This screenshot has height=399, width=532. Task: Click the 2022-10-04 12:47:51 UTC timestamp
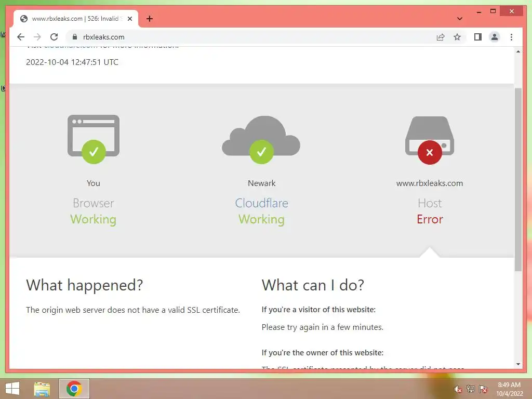72,62
